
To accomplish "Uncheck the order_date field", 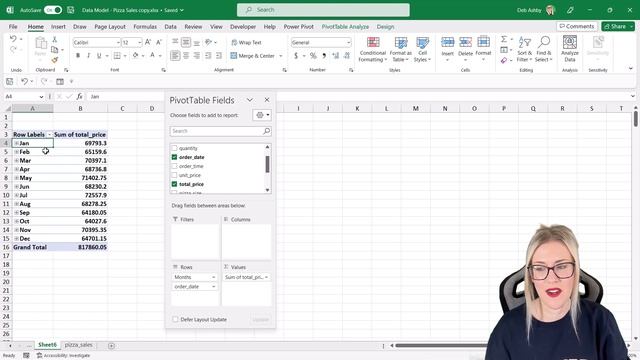I will click(174, 157).
